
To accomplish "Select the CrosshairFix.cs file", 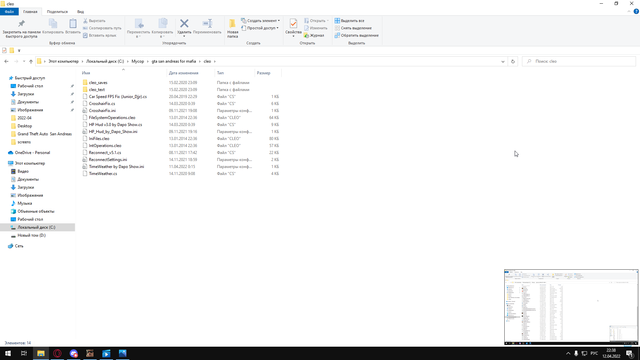I will (102, 104).
